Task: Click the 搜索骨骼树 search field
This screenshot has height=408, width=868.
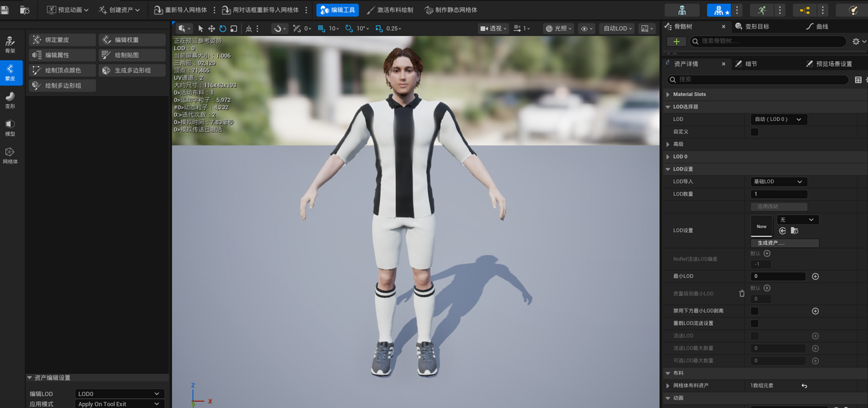Action: coord(768,42)
